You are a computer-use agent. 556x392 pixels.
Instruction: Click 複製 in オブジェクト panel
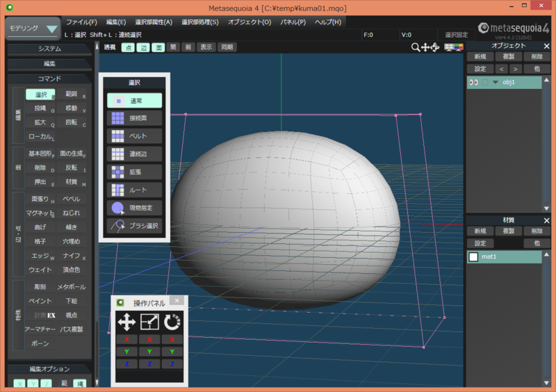click(509, 57)
